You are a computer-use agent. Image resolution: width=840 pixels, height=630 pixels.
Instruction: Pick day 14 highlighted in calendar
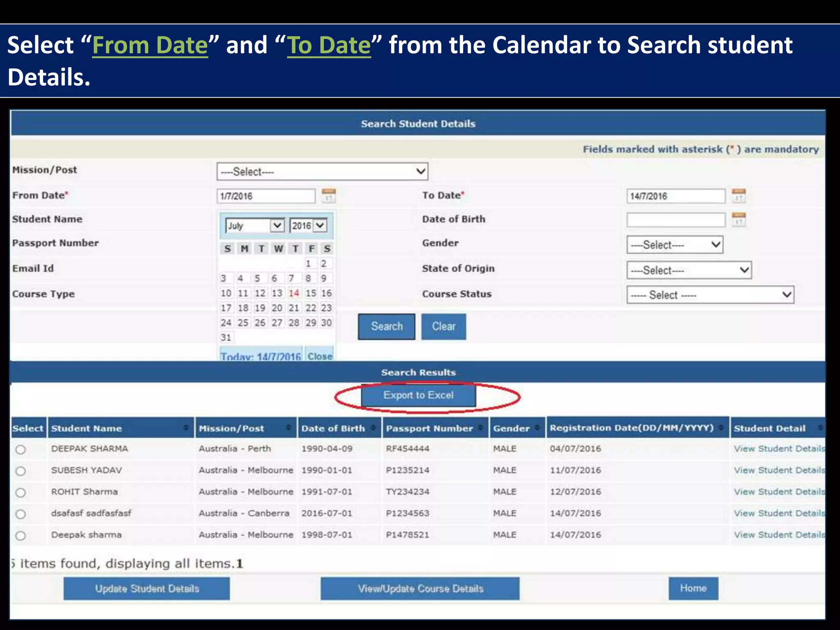click(x=294, y=293)
